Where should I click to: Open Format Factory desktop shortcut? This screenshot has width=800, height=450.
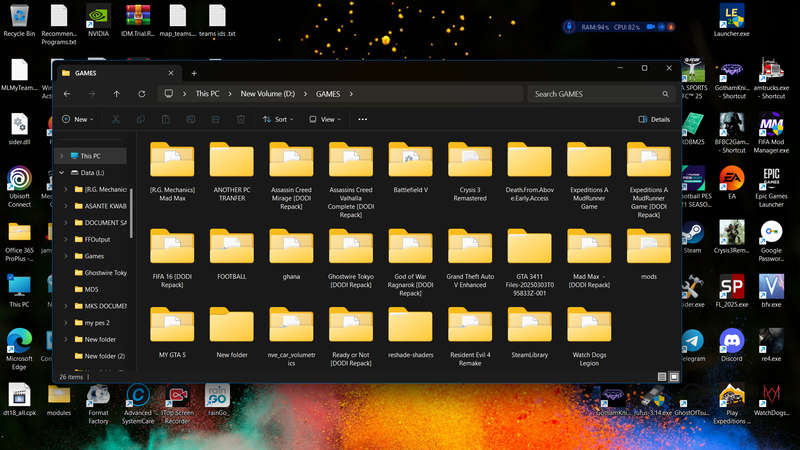[x=98, y=404]
